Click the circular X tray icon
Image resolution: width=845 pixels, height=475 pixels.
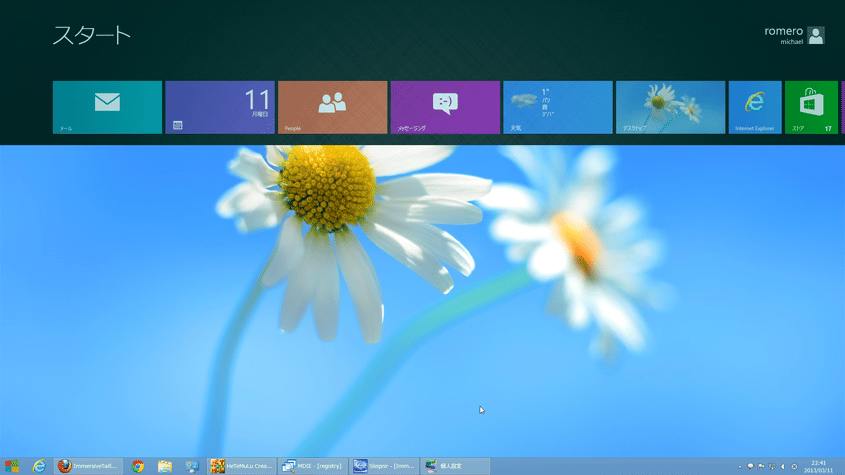pos(794,466)
